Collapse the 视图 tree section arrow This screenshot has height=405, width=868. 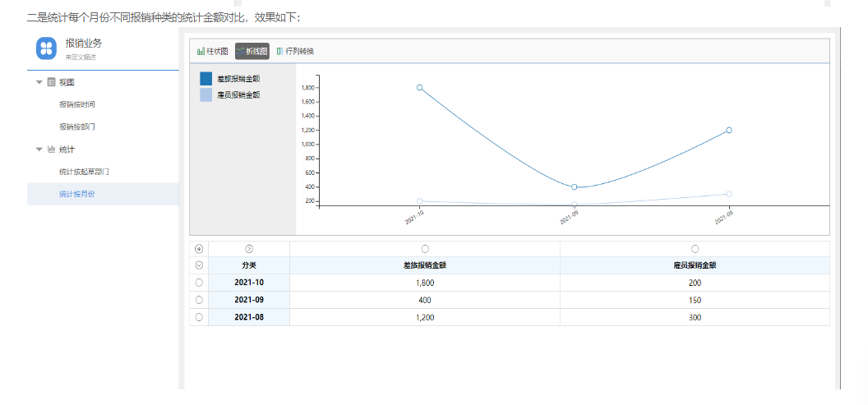(39, 82)
